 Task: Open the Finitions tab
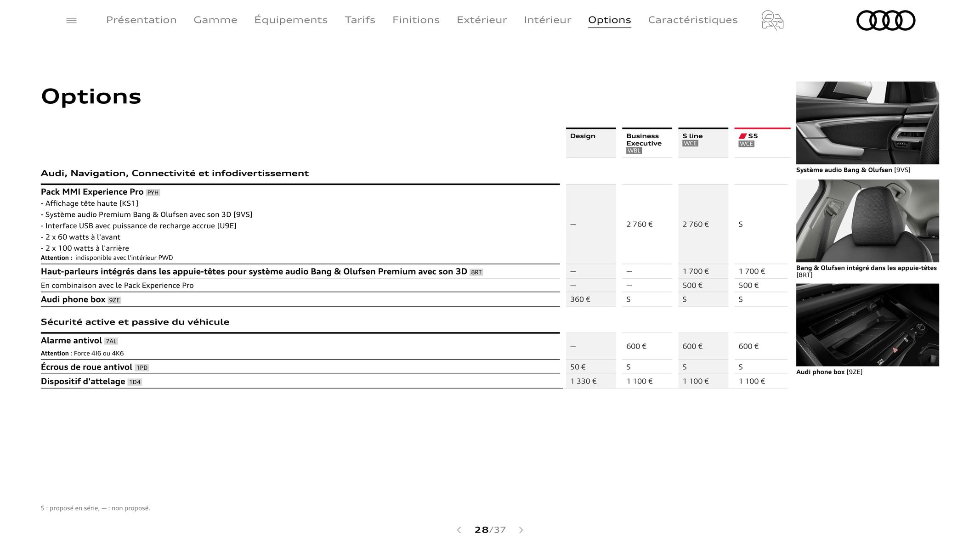[416, 20]
